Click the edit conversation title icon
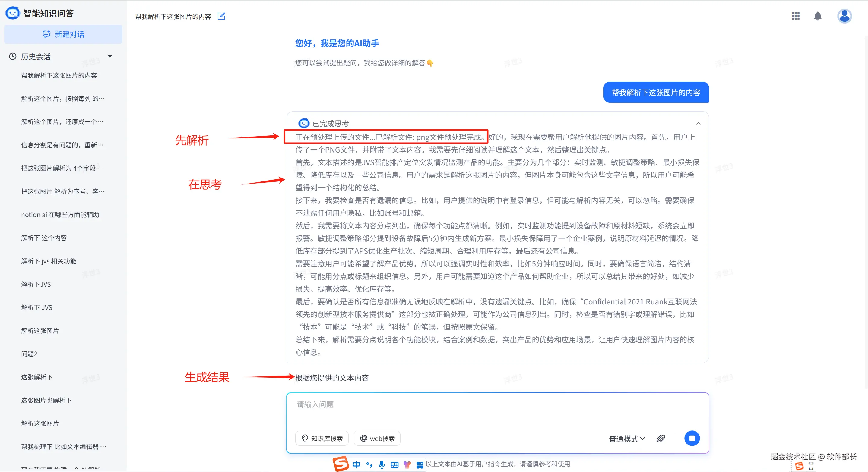 click(x=221, y=16)
